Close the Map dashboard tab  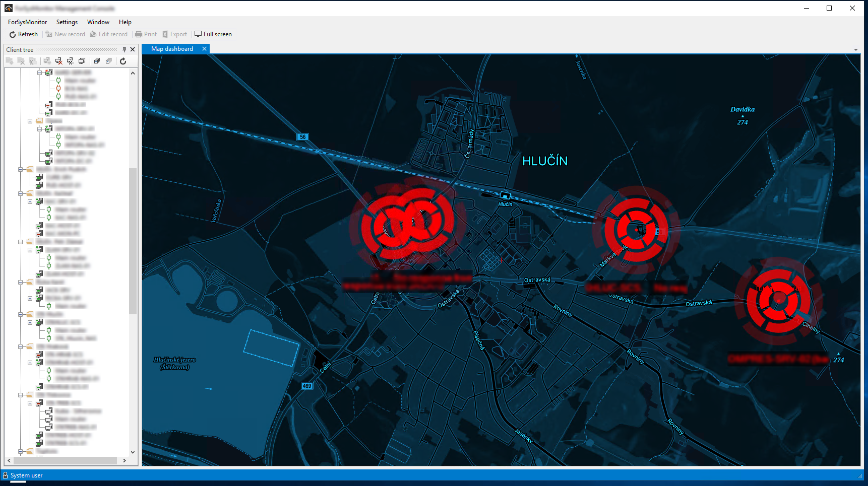[x=204, y=49]
